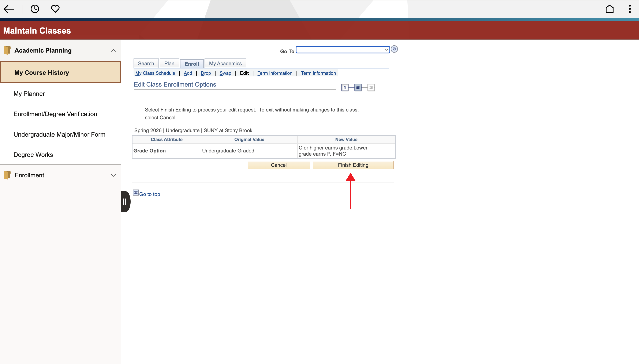639x364 pixels.
Task: Open the Go To dropdown
Action: coord(343,50)
